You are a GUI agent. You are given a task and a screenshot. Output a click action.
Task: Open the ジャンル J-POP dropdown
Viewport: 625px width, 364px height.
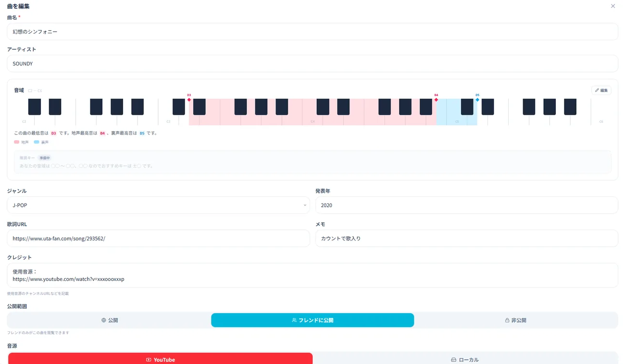(x=158, y=205)
